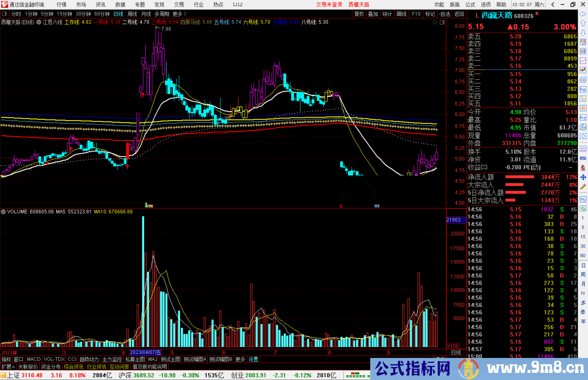Open the 行情 menu

coord(62,4)
